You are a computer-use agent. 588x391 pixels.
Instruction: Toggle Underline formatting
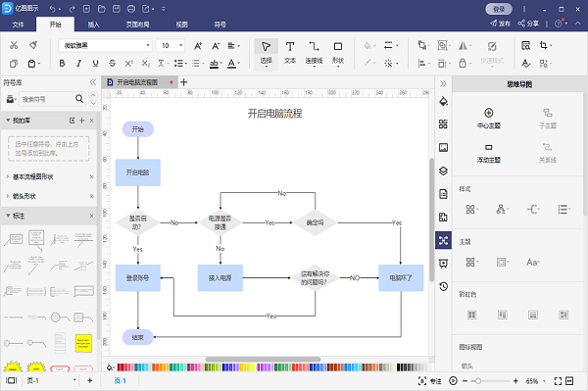(x=96, y=64)
